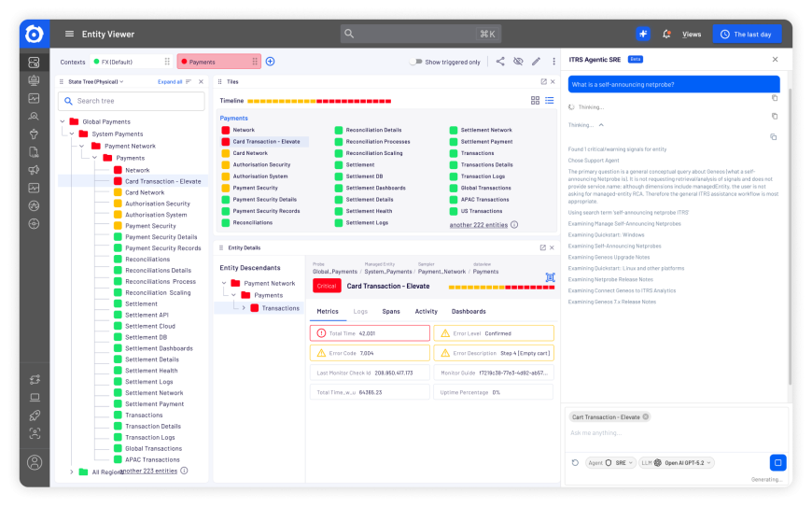This screenshot has height=507, width=812.
Task: Open the State Tree (Physical) dropdown
Action: point(96,82)
